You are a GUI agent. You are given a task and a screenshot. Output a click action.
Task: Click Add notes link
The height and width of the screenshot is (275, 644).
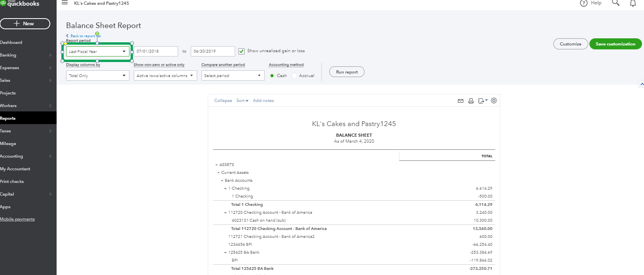click(263, 101)
